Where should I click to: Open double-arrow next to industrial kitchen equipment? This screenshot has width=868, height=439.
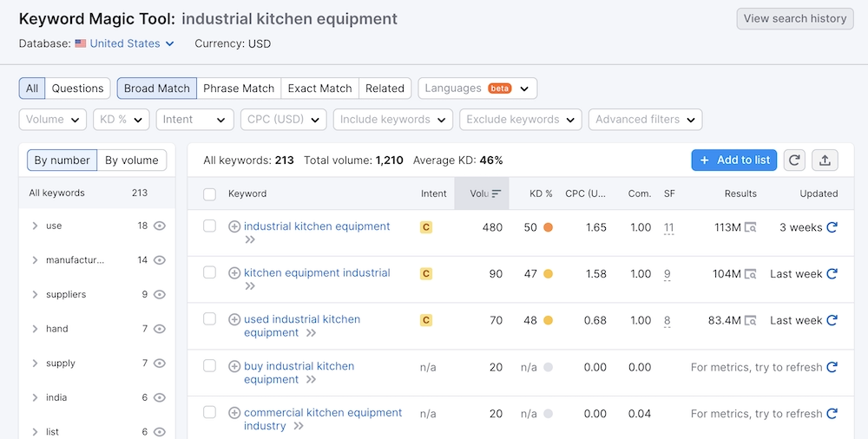250,239
